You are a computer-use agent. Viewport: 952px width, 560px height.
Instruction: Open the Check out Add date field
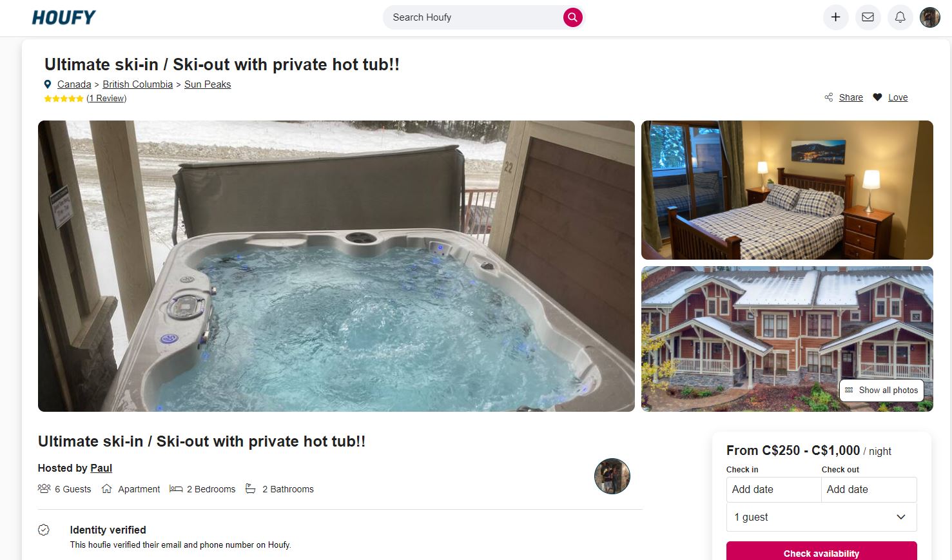(x=869, y=489)
